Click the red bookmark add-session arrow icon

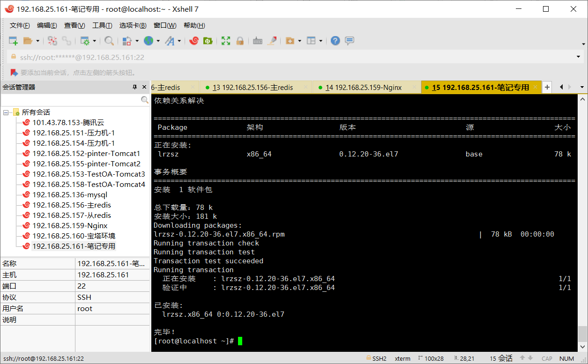[14, 73]
